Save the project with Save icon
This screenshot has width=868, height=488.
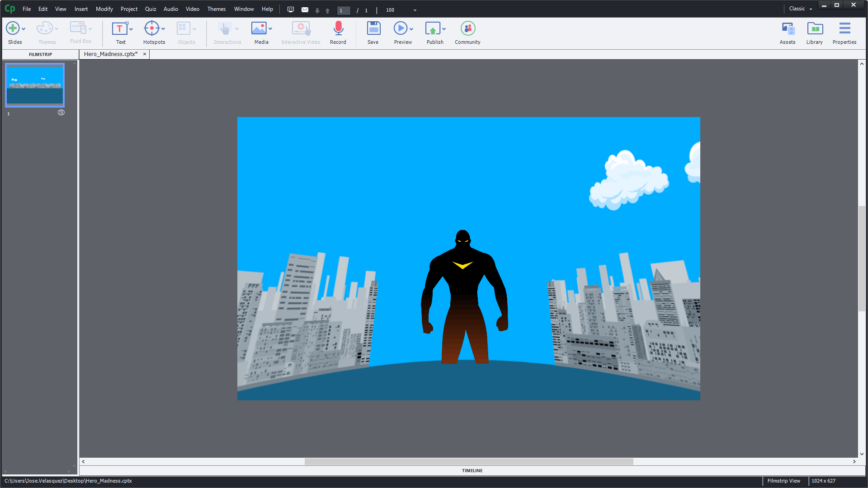coord(373,28)
